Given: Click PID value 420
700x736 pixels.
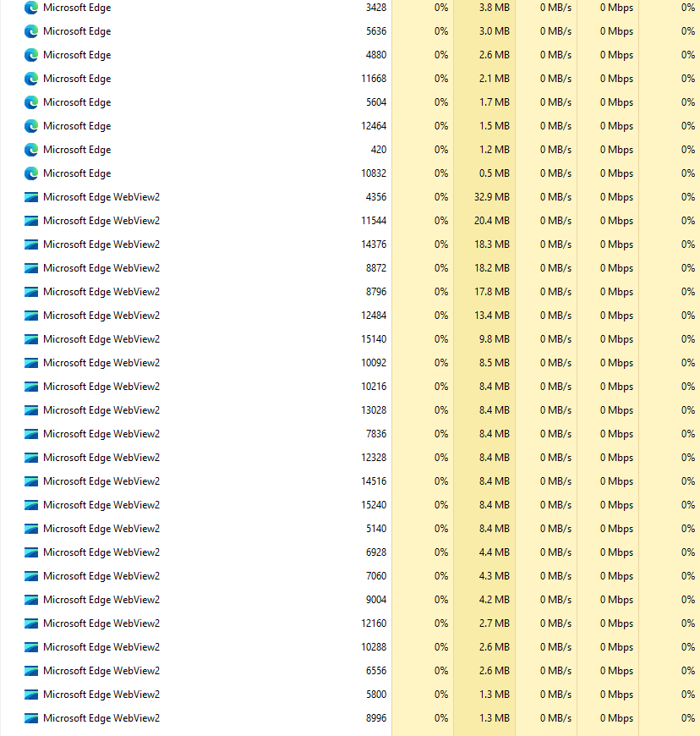Looking at the screenshot, I should (379, 150).
